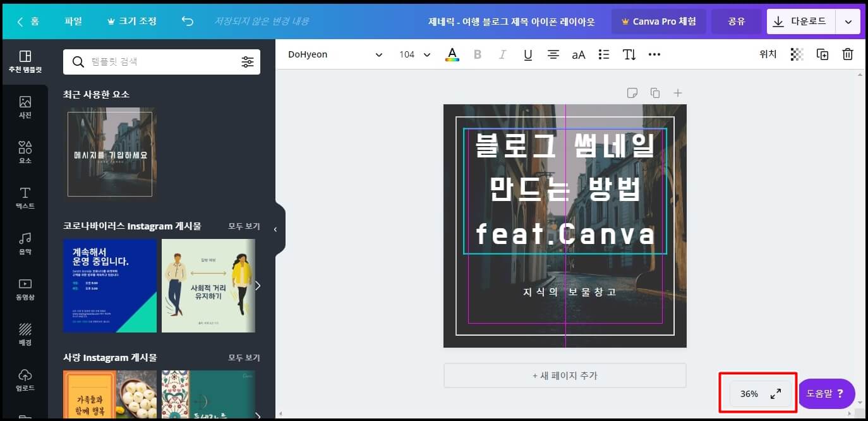Open 추천 템플릿 sidebar tab

click(x=25, y=62)
